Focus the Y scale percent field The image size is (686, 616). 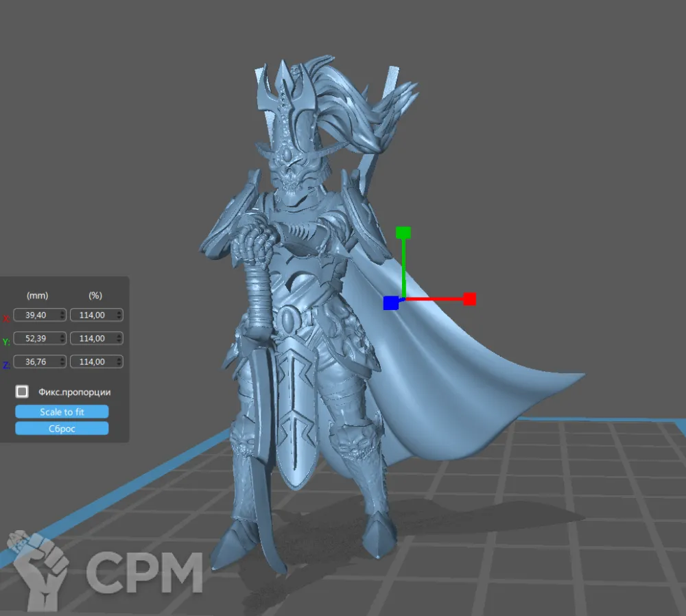pyautogui.click(x=93, y=338)
